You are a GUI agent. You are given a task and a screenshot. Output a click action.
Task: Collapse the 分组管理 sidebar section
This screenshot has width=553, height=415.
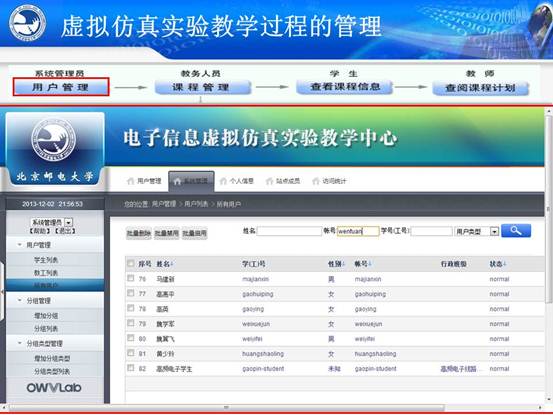[x=20, y=300]
